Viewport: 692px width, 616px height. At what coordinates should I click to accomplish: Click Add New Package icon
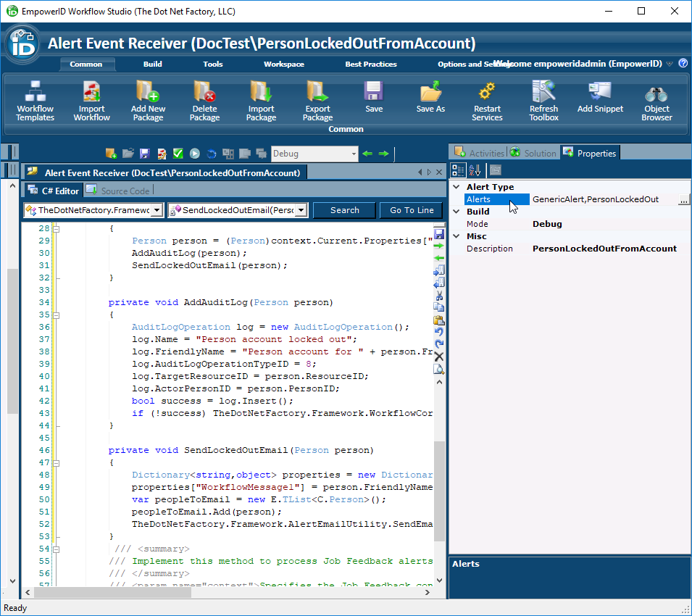[x=148, y=101]
